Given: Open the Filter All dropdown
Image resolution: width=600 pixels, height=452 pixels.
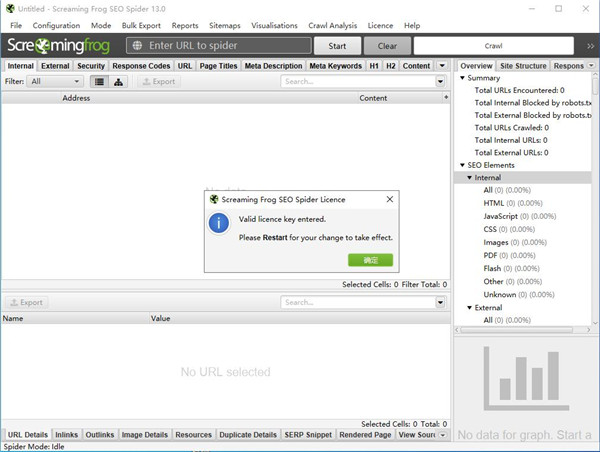Looking at the screenshot, I should coord(55,82).
